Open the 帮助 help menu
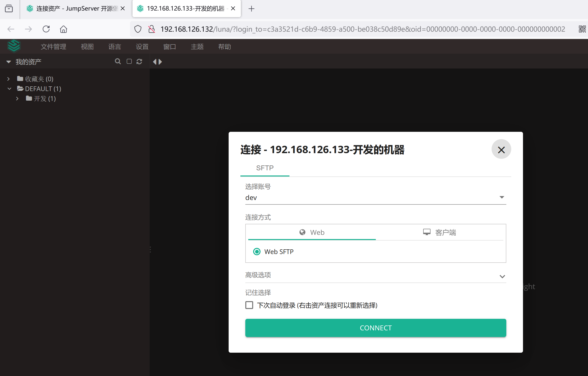 224,47
